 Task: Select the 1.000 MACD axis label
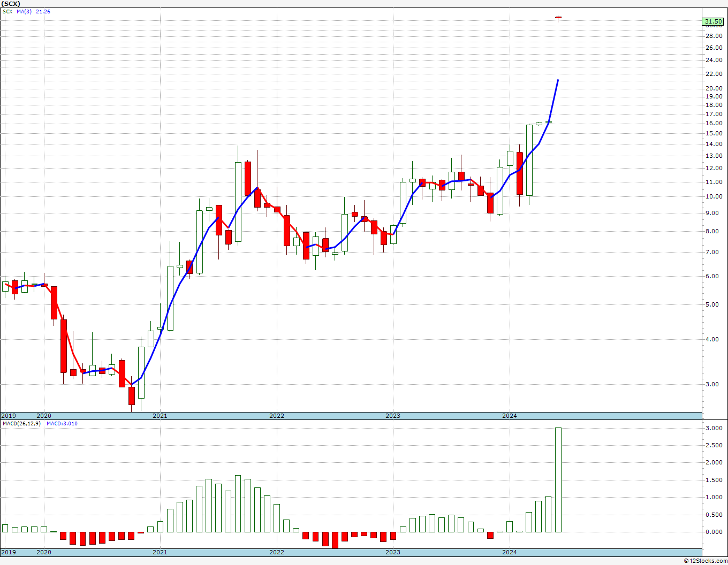[714, 498]
